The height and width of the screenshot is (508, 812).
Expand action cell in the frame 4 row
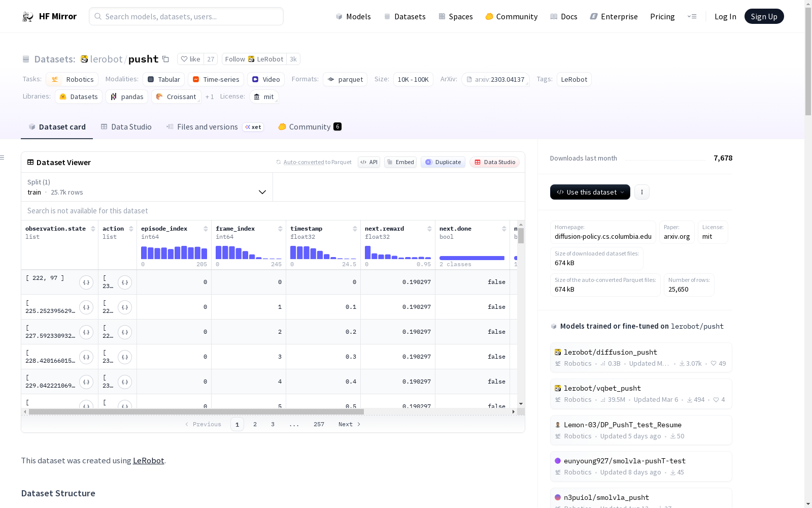coord(125,382)
